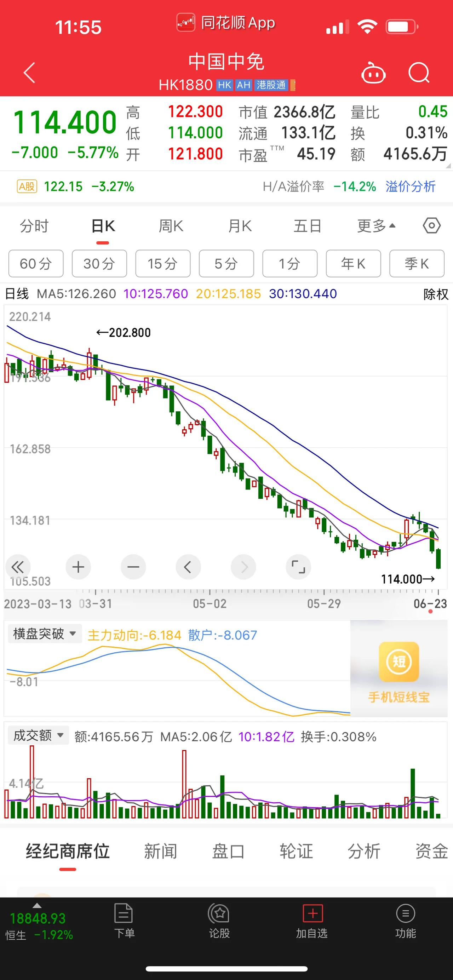Switch to 分时 chart tab

34,226
